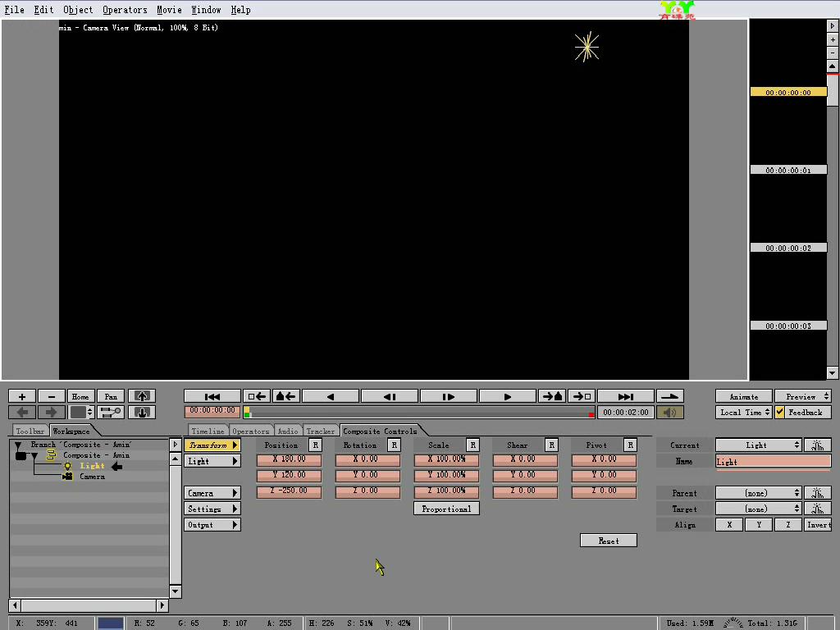Image resolution: width=840 pixels, height=630 pixels.
Task: Open the File menu
Action: (15, 10)
